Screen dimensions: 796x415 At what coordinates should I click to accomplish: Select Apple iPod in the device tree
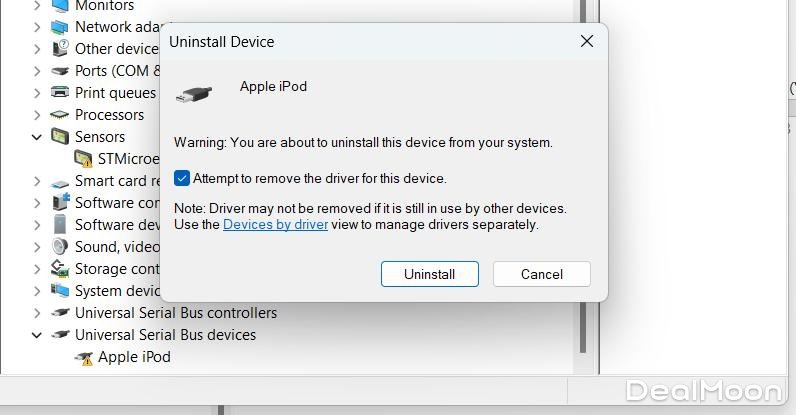click(x=134, y=357)
